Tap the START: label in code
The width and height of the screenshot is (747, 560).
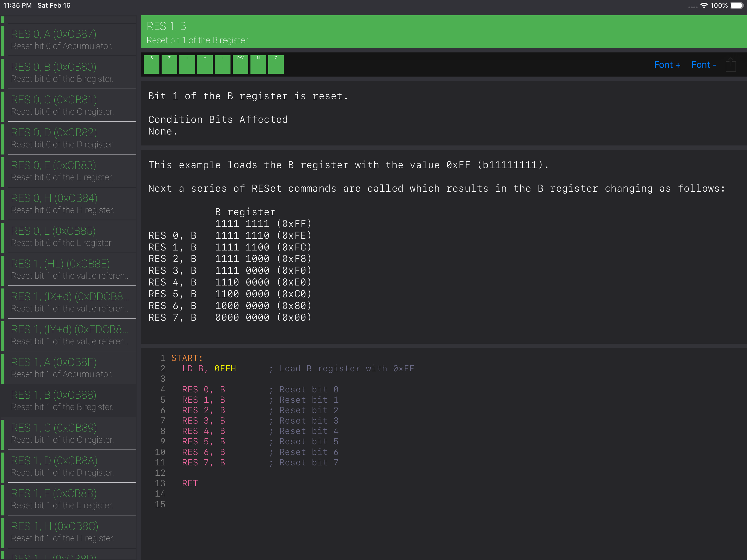(187, 358)
